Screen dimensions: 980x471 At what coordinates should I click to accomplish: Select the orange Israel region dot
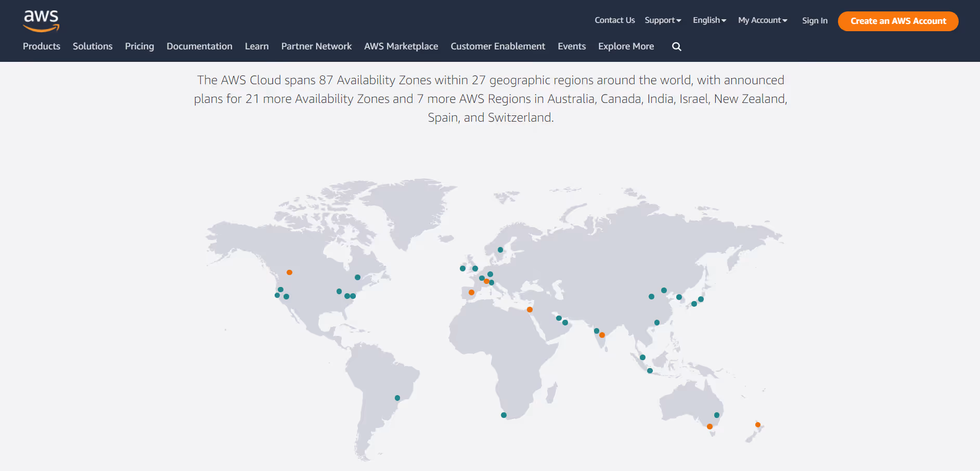(530, 310)
